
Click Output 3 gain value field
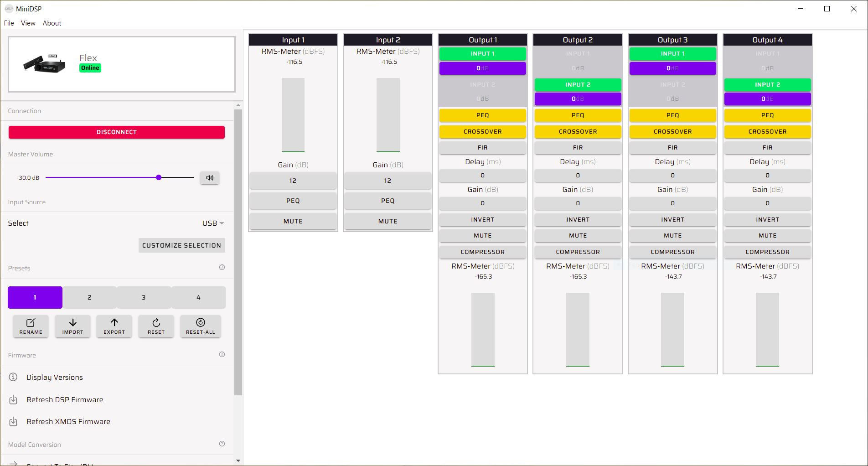(673, 203)
